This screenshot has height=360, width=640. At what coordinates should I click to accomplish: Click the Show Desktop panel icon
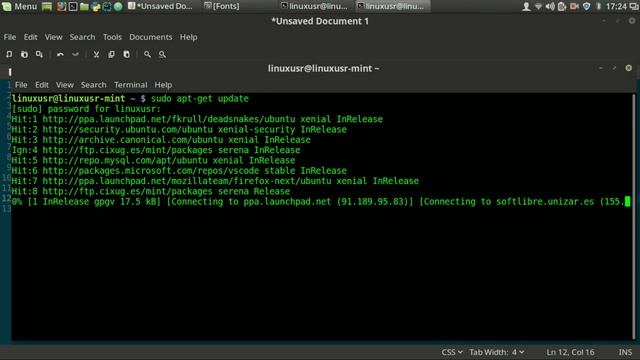47,6
